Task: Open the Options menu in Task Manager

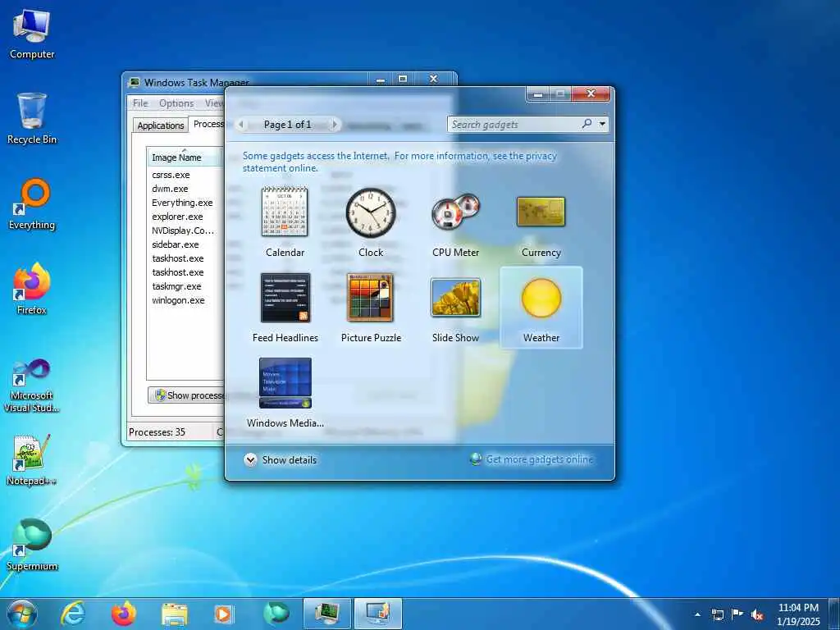Action: click(176, 103)
